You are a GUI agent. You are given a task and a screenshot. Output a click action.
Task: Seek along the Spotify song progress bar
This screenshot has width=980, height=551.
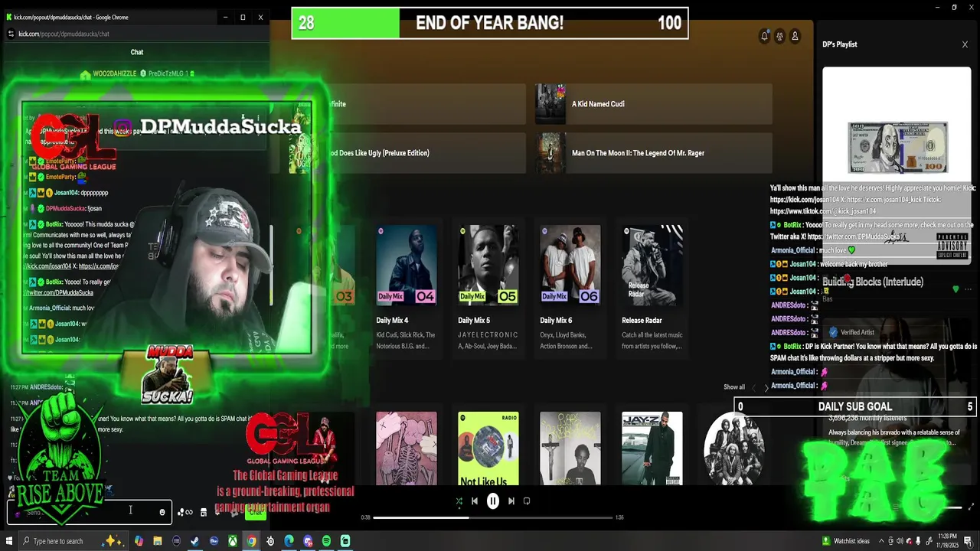493,517
